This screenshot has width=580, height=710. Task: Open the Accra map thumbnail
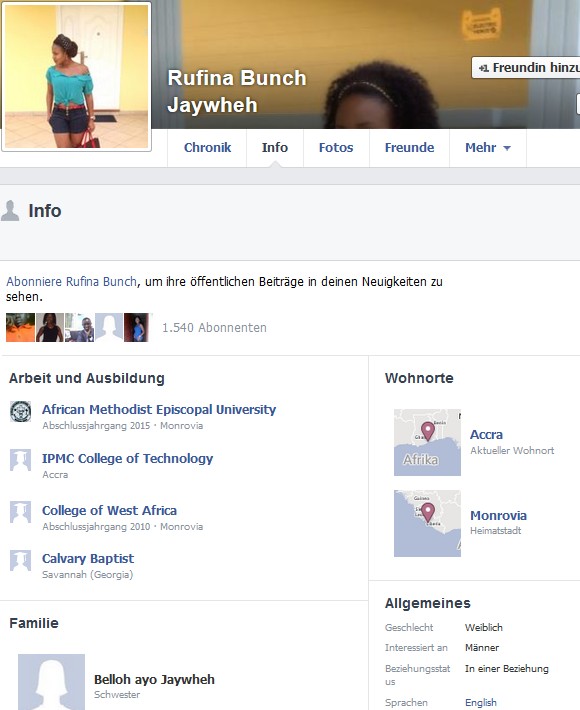(x=427, y=442)
